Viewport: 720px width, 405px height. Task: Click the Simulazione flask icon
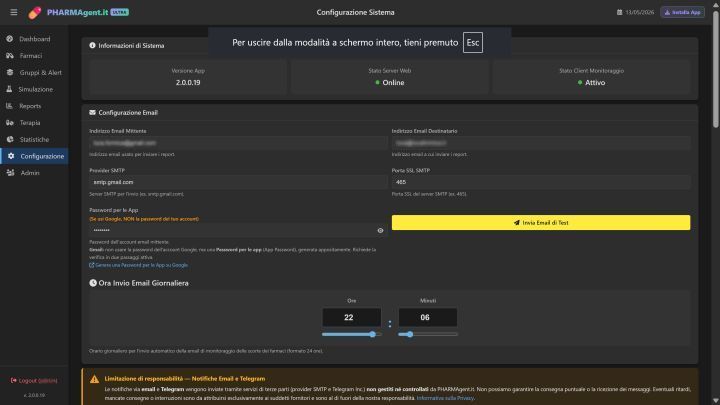click(9, 89)
